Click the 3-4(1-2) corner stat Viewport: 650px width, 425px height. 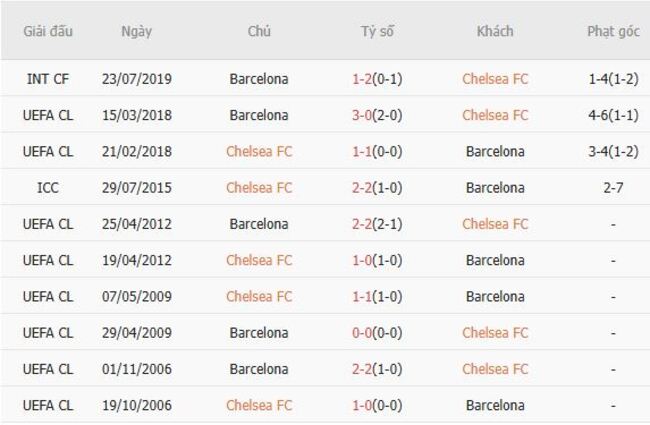613,152
